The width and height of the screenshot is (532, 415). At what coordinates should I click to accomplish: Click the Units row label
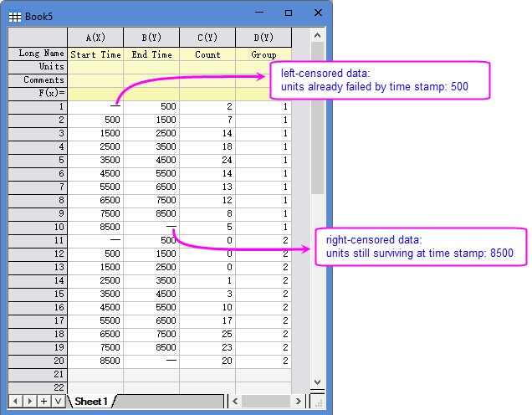coord(38,67)
